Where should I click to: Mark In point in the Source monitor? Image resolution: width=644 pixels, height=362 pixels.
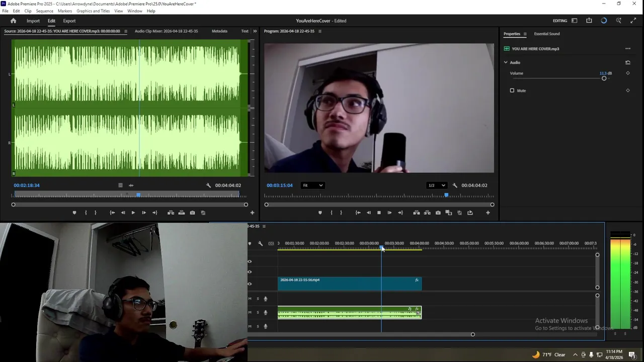click(x=86, y=213)
